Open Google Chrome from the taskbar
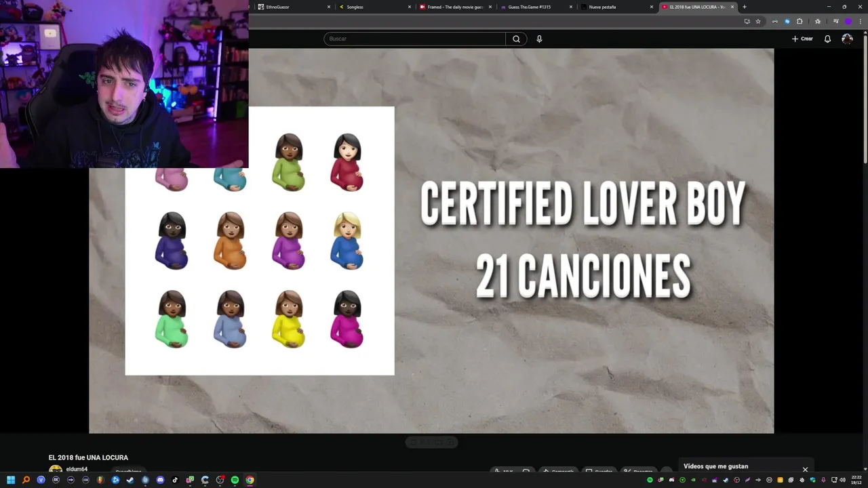This screenshot has height=488, width=868. 250,480
